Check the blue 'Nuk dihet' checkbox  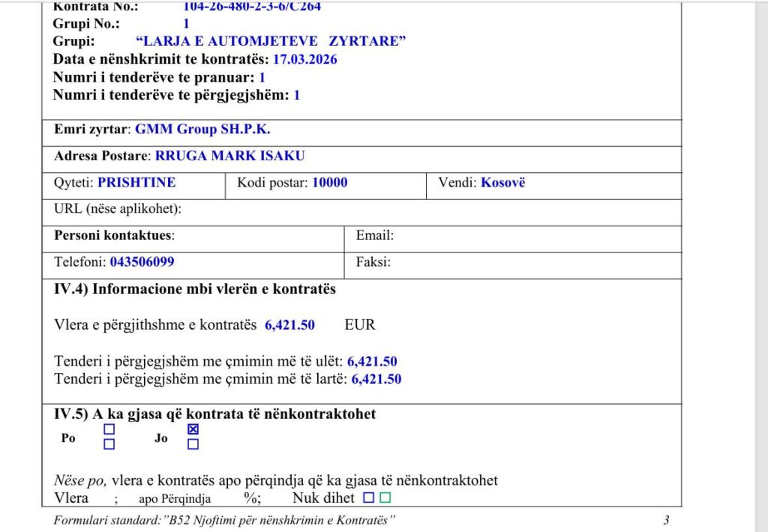click(368, 498)
